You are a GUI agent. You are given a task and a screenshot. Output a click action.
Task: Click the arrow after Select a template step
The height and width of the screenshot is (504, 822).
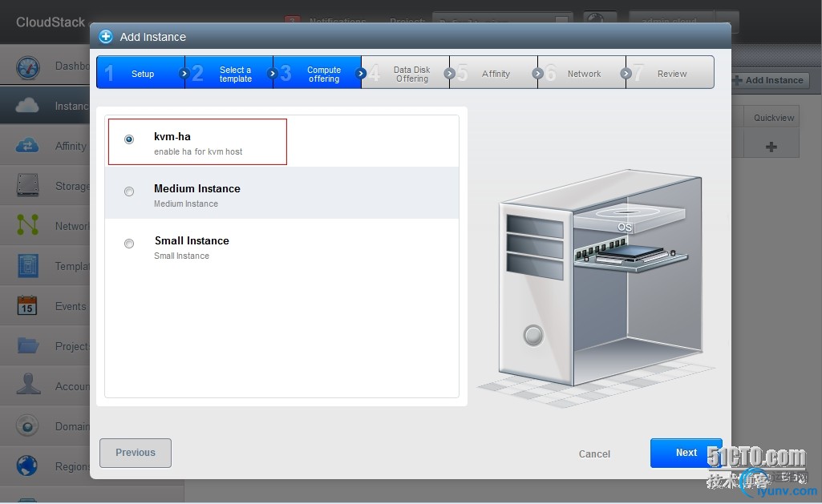pos(272,74)
